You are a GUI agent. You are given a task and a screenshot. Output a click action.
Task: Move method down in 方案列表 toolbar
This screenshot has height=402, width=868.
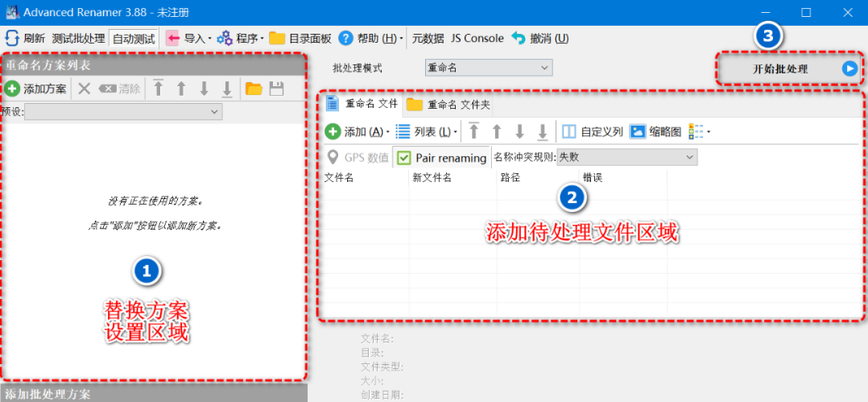(x=204, y=89)
